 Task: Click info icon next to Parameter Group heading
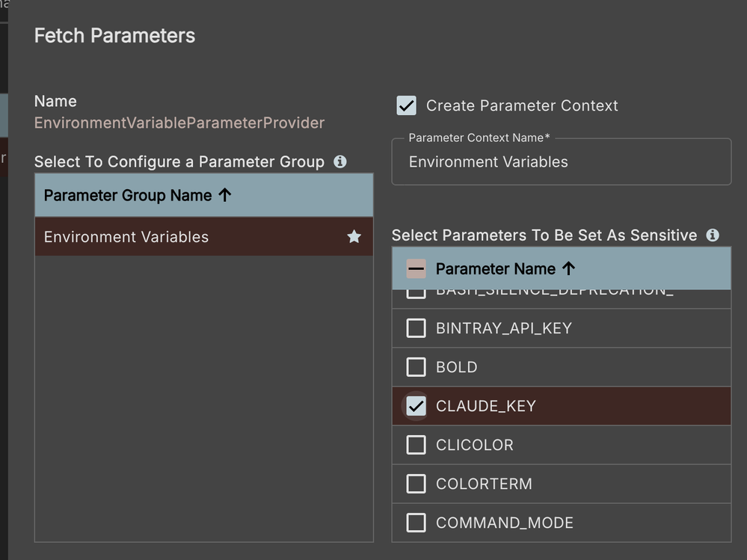340,161
